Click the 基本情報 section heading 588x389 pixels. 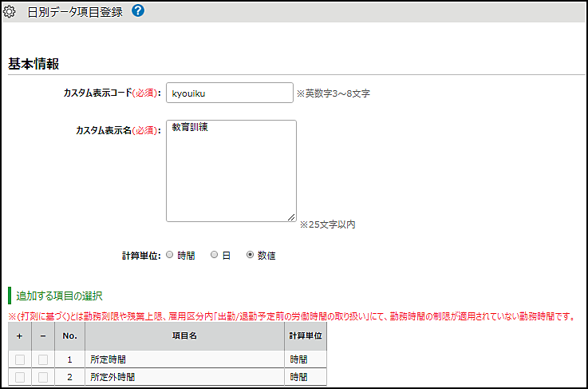pos(34,64)
